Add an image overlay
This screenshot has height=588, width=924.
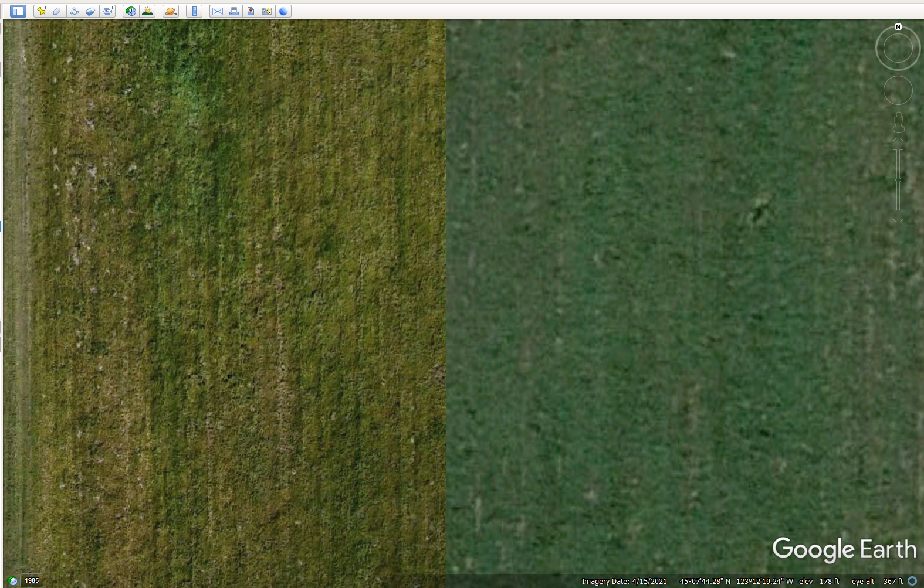[x=91, y=11]
